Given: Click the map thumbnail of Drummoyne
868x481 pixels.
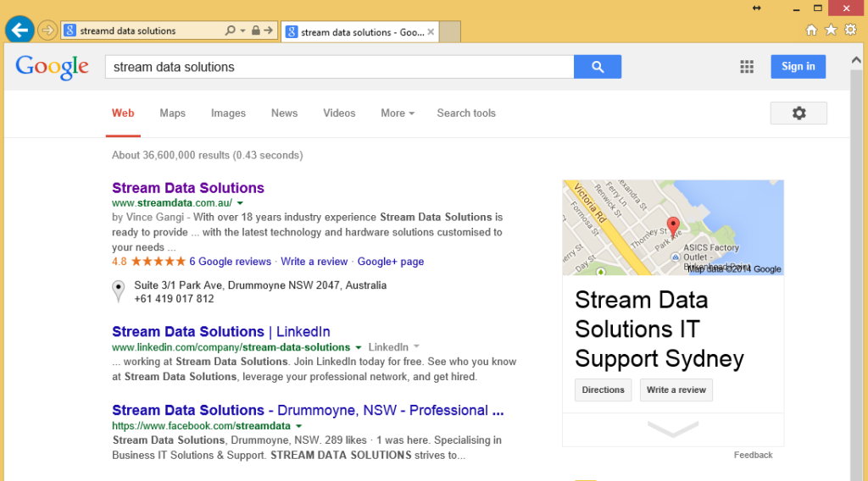Looking at the screenshot, I should point(672,227).
